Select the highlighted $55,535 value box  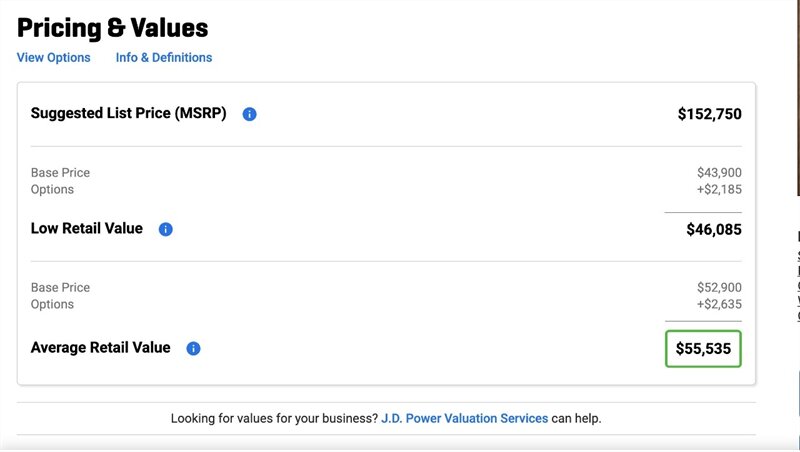click(703, 349)
